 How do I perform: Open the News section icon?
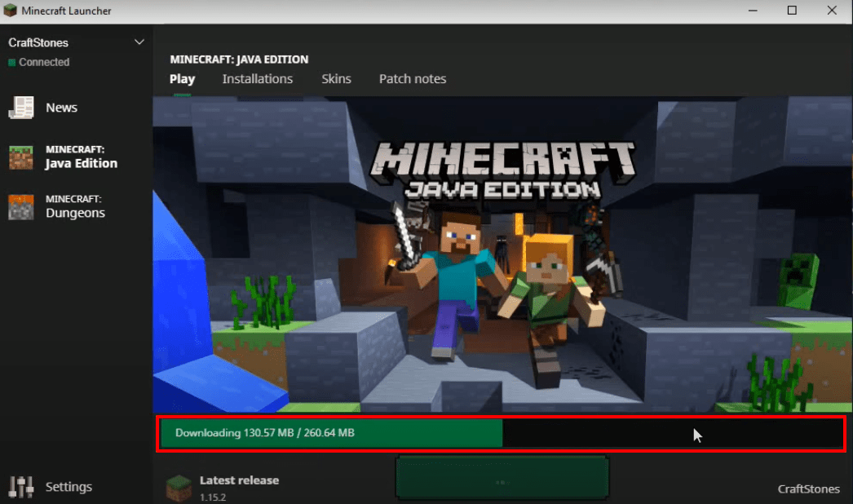coord(21,108)
